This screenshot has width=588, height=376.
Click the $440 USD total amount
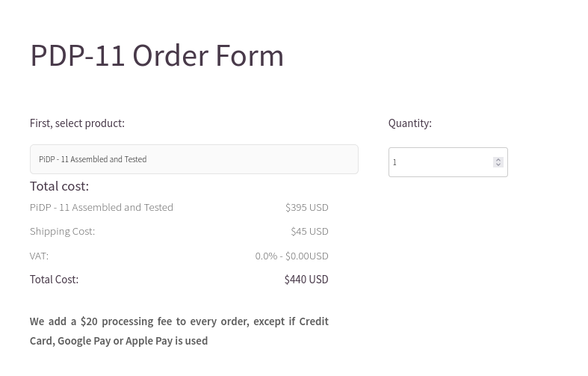306,280
